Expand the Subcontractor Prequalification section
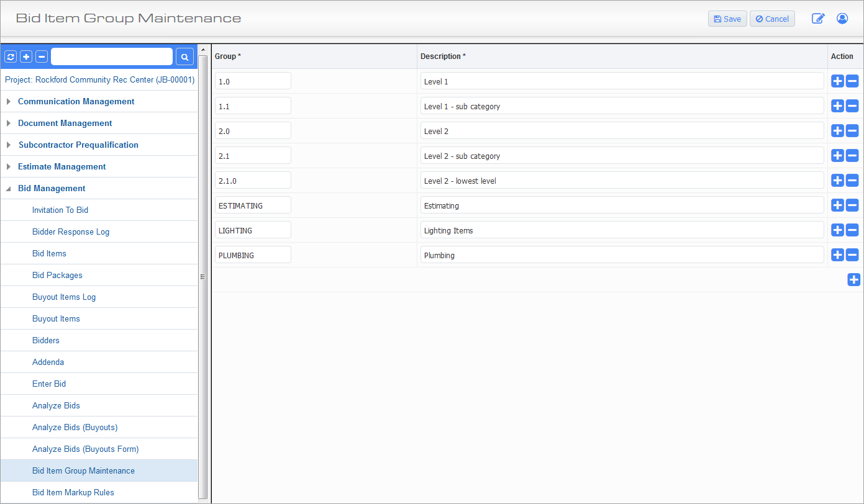Screen dimensions: 864x504 [x=9, y=145]
